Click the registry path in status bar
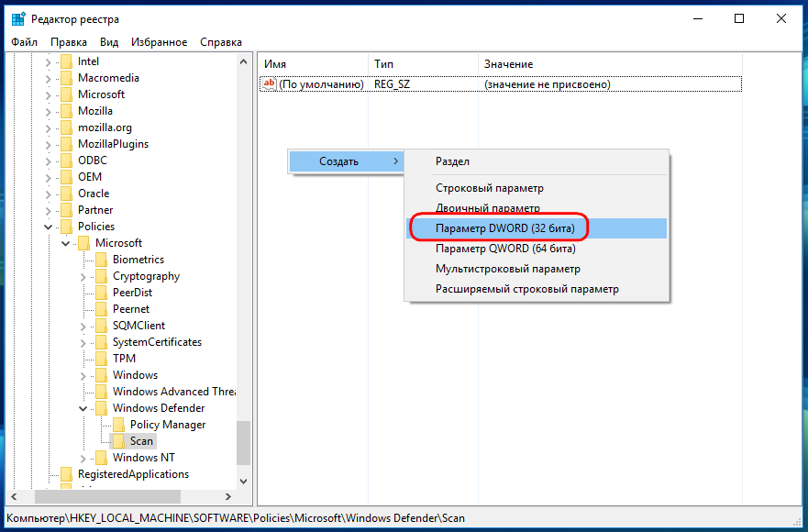The width and height of the screenshot is (808, 532). (x=236, y=518)
